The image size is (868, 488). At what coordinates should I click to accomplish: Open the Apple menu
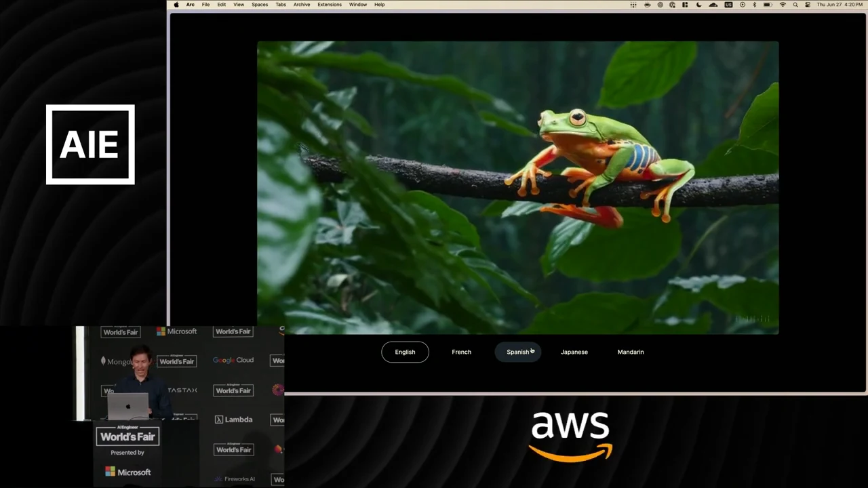coord(176,5)
